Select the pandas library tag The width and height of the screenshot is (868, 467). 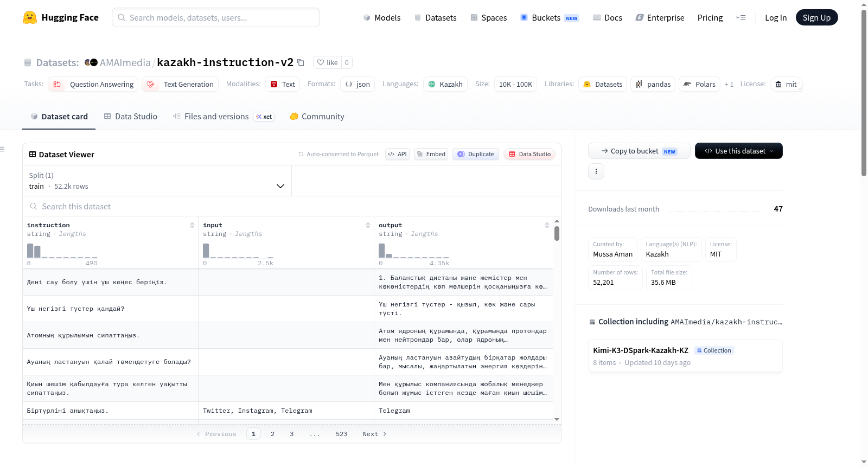[653, 84]
